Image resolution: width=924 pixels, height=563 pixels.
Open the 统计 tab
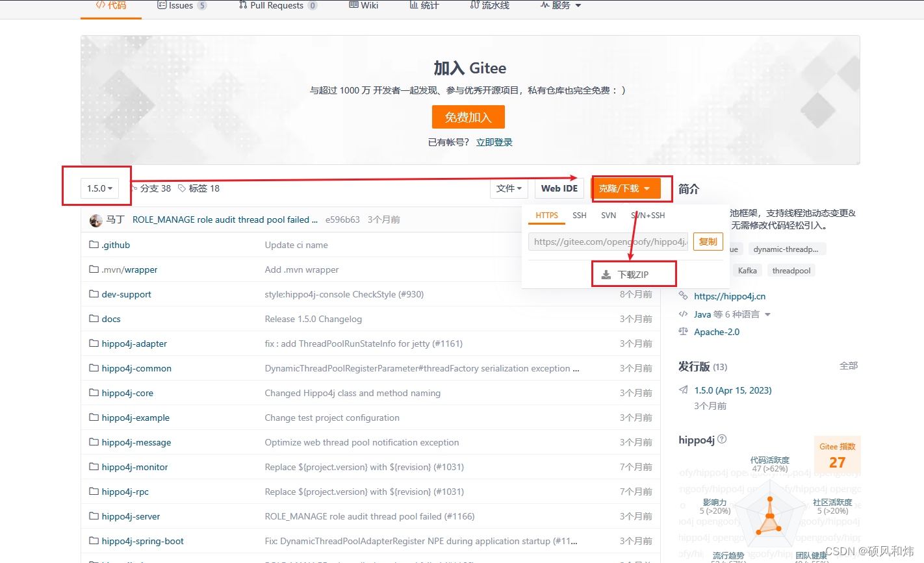point(424,5)
